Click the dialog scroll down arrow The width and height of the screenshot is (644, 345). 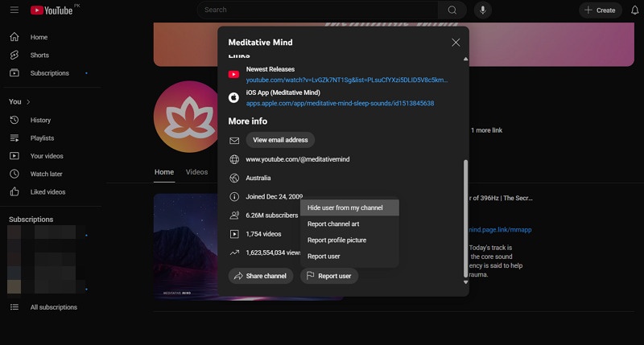[465, 282]
